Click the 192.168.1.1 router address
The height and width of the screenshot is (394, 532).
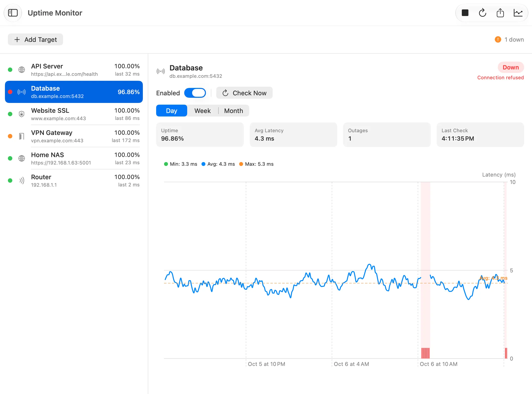tap(44, 185)
